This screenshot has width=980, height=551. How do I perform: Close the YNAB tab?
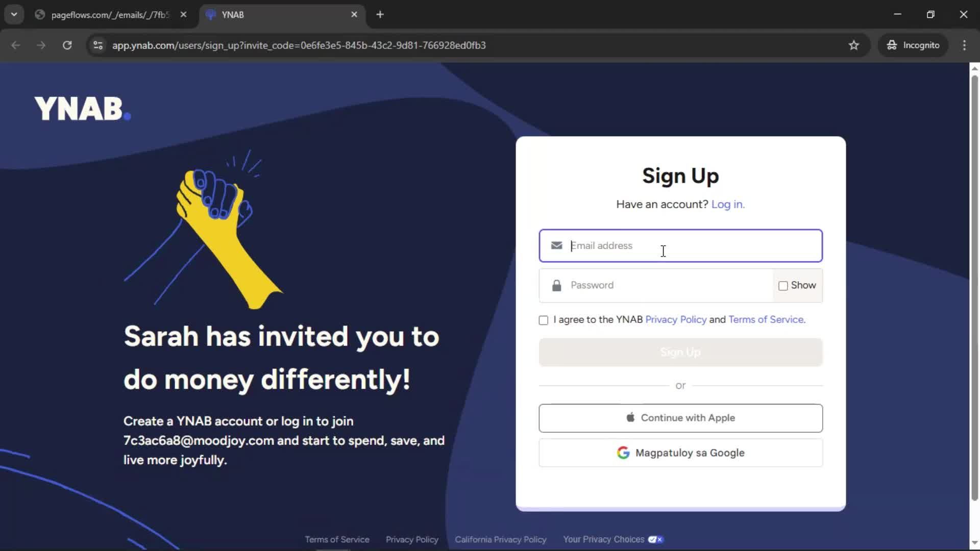[354, 15]
